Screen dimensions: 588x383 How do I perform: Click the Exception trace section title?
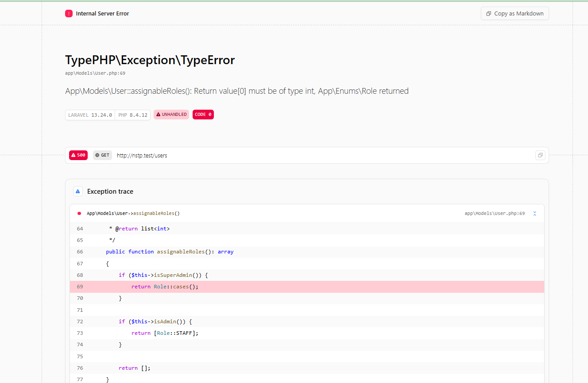110,191
